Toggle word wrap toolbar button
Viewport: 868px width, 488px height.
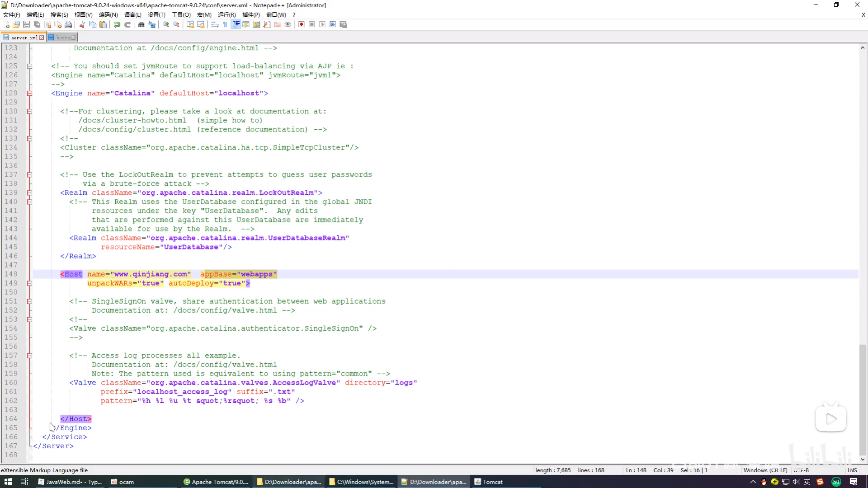(215, 24)
